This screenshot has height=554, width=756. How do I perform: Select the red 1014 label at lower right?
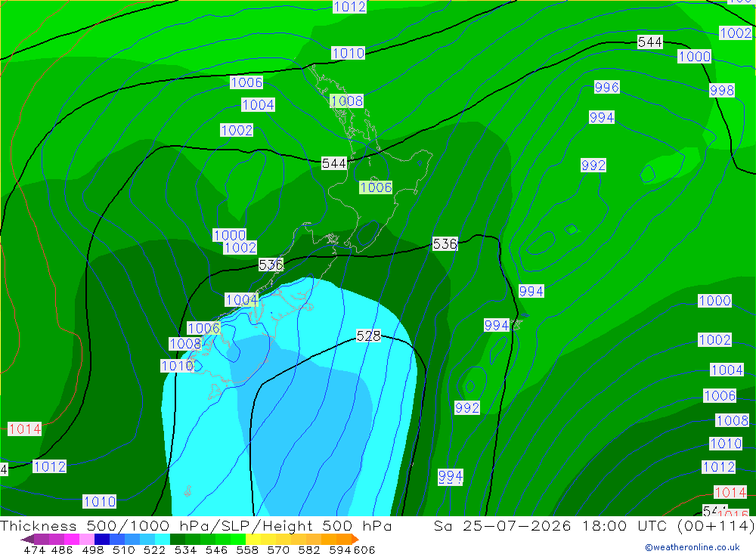pos(730,492)
